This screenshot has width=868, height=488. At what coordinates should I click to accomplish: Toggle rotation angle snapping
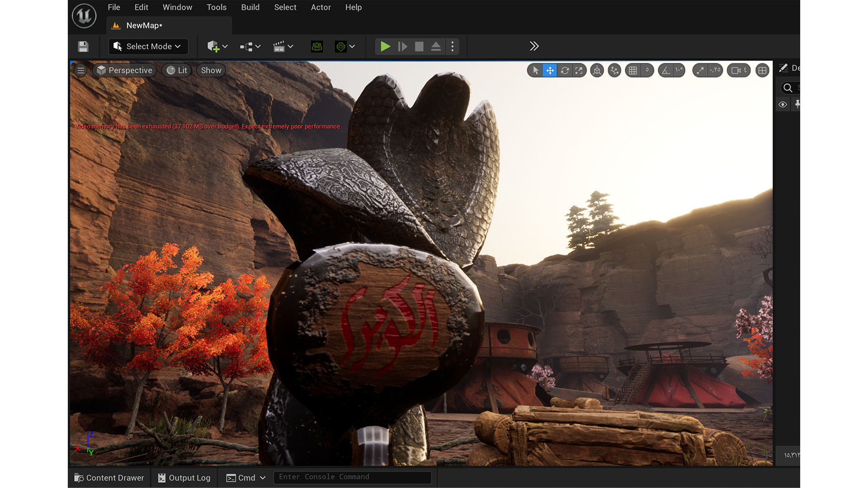tap(665, 70)
